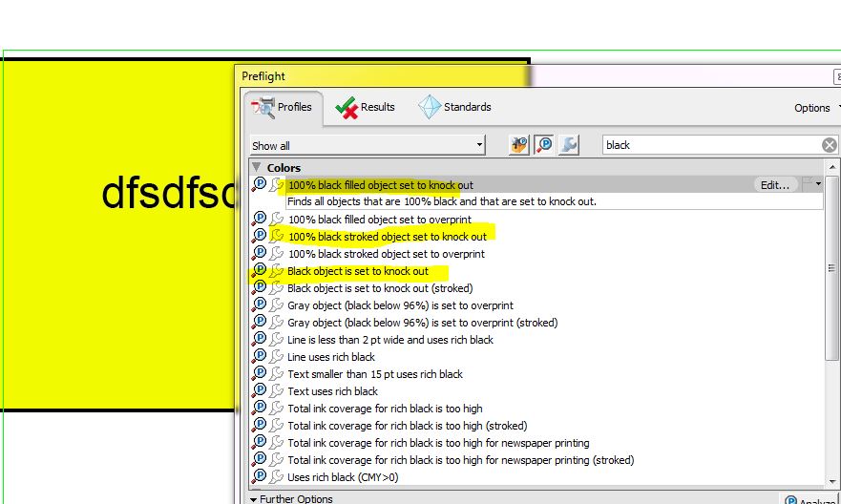Screen dimensions: 841x504
Task: Select 'Line uses rich black' check
Action: [331, 357]
